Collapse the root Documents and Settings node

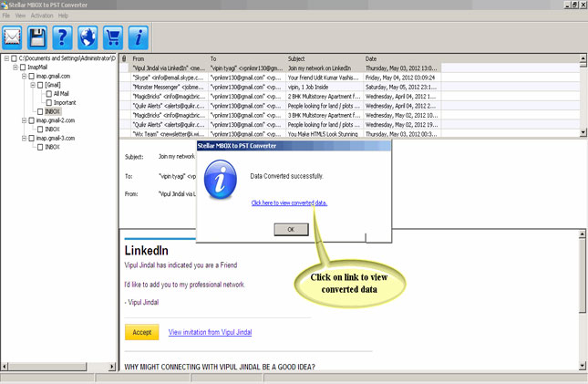click(6, 58)
